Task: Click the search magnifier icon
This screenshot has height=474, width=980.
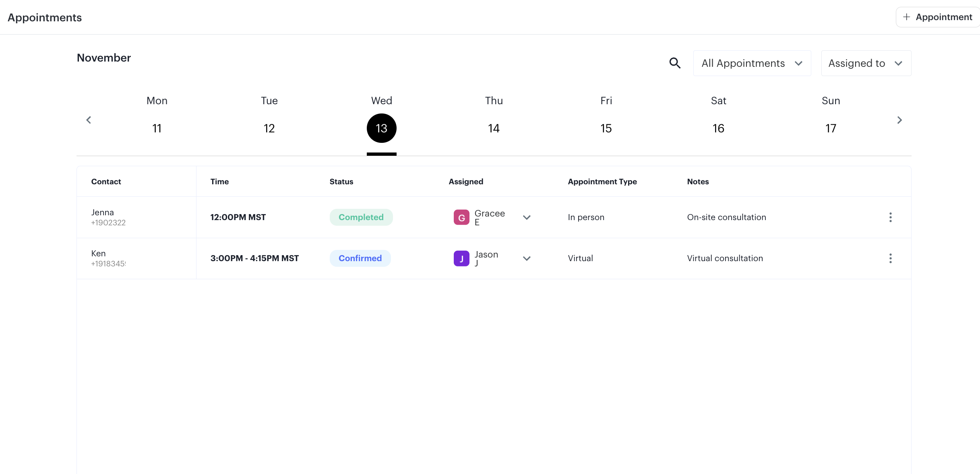Action: point(675,63)
